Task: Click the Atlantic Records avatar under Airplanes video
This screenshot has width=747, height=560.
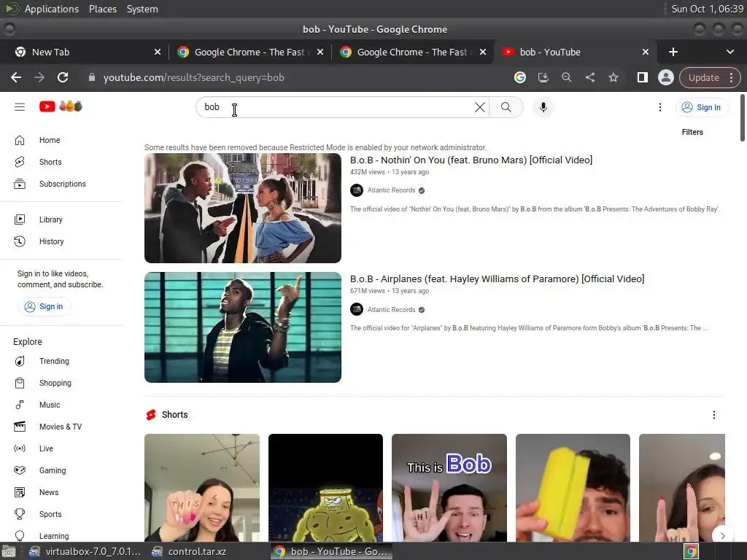Action: tap(356, 309)
